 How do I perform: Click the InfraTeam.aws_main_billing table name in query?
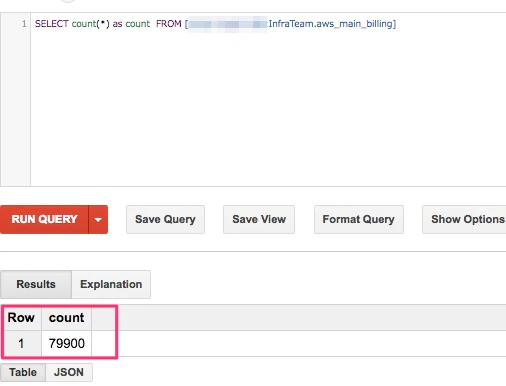[331, 24]
